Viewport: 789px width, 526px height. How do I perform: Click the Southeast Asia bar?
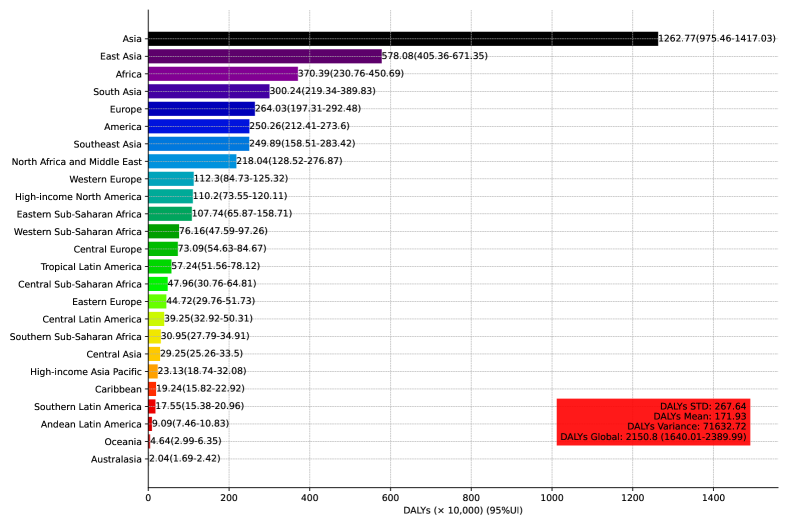[x=199, y=144]
